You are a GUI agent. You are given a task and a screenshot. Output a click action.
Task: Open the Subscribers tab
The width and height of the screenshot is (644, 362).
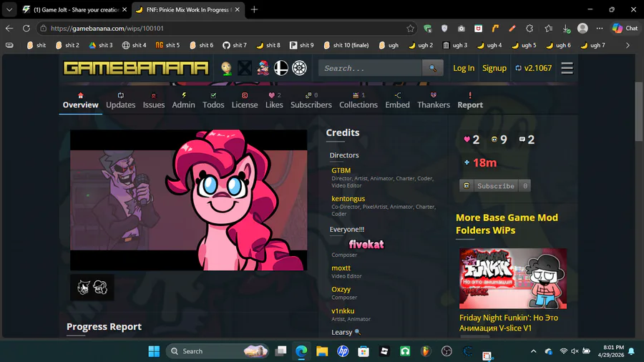click(x=311, y=101)
